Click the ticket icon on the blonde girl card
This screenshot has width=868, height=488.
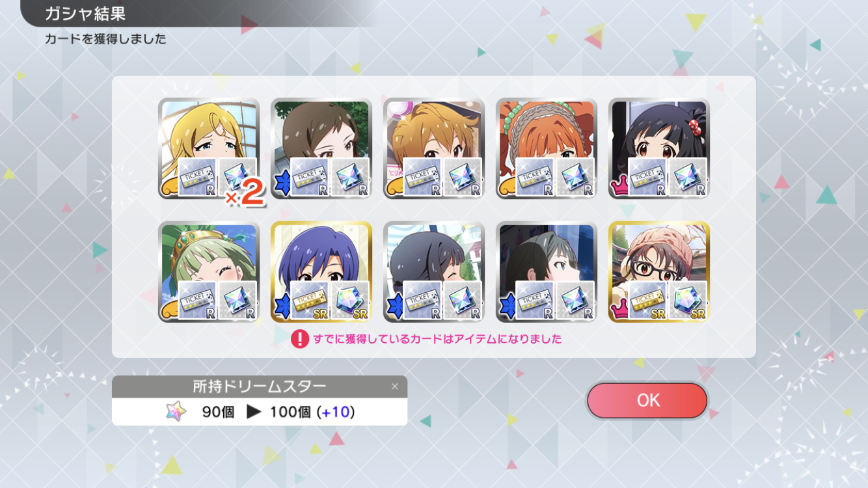[198, 177]
